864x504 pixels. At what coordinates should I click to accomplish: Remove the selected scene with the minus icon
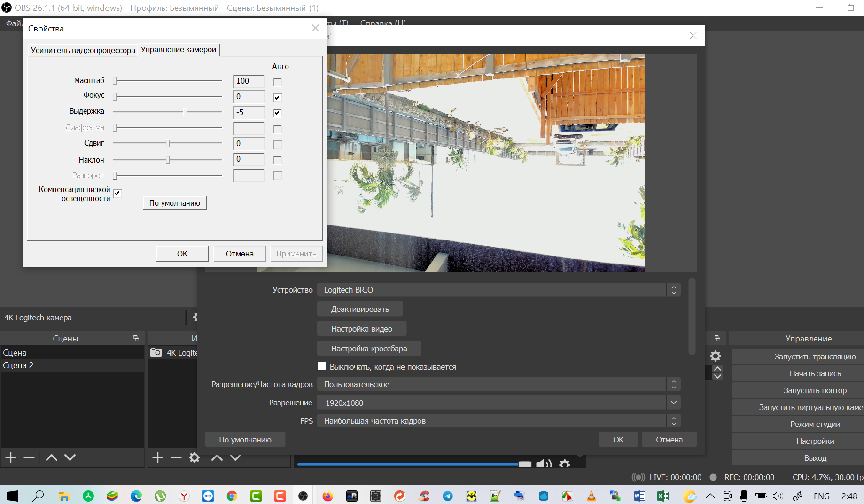pyautogui.click(x=29, y=457)
